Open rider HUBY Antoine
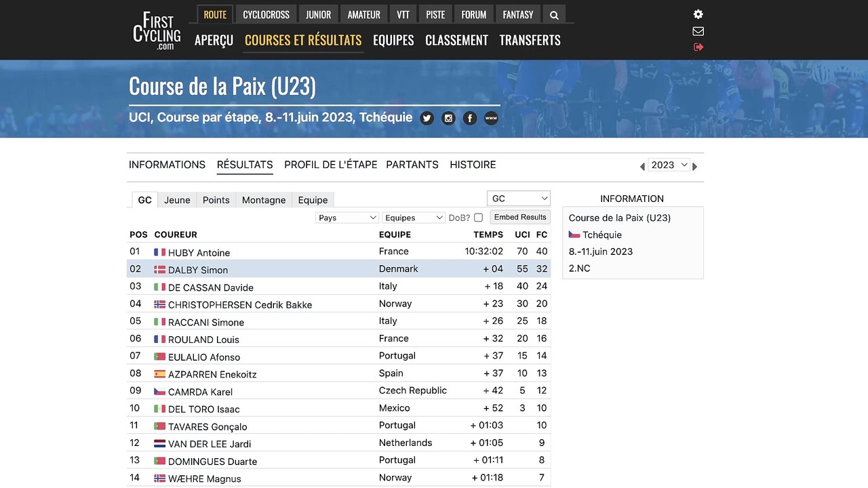868x488 pixels. pyautogui.click(x=199, y=253)
